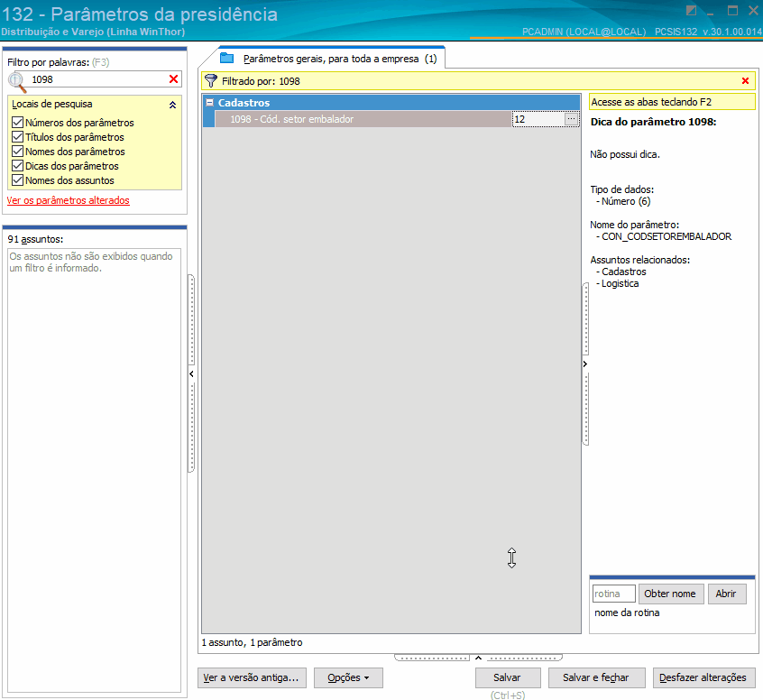Collapse the left panel with the arrow
This screenshot has width=763, height=700.
click(192, 373)
